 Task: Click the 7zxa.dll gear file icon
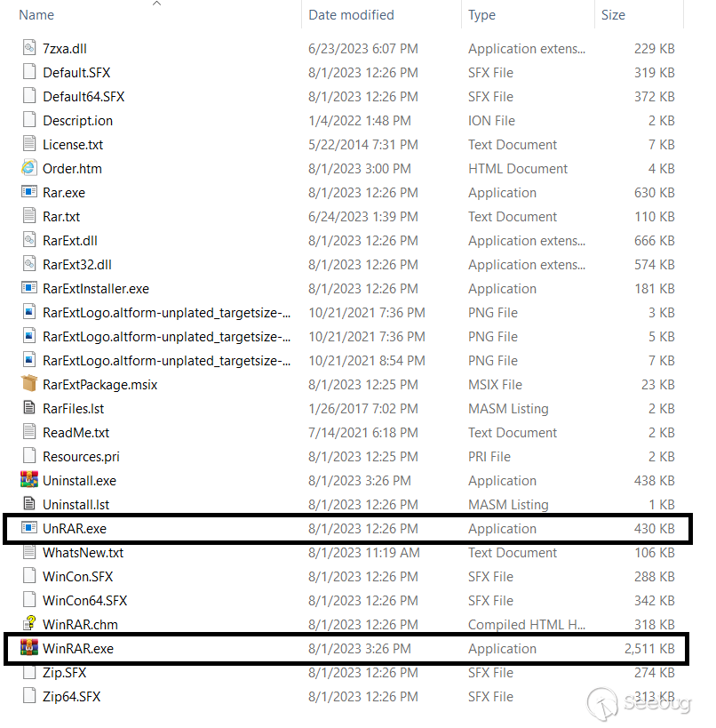click(x=28, y=48)
